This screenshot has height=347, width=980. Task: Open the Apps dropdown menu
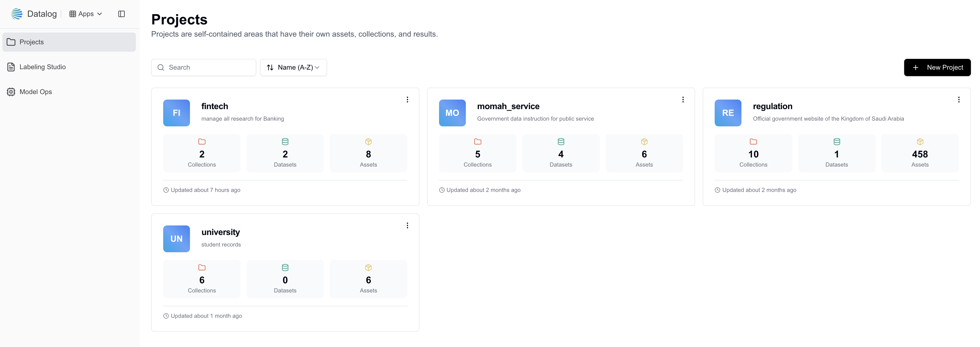click(x=86, y=14)
